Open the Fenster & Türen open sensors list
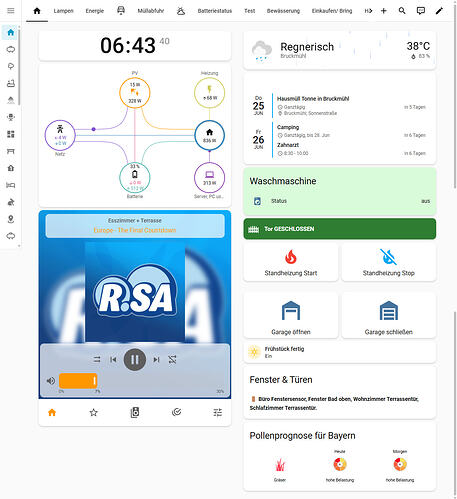Viewport: 457px width, 499px height. 334,403
